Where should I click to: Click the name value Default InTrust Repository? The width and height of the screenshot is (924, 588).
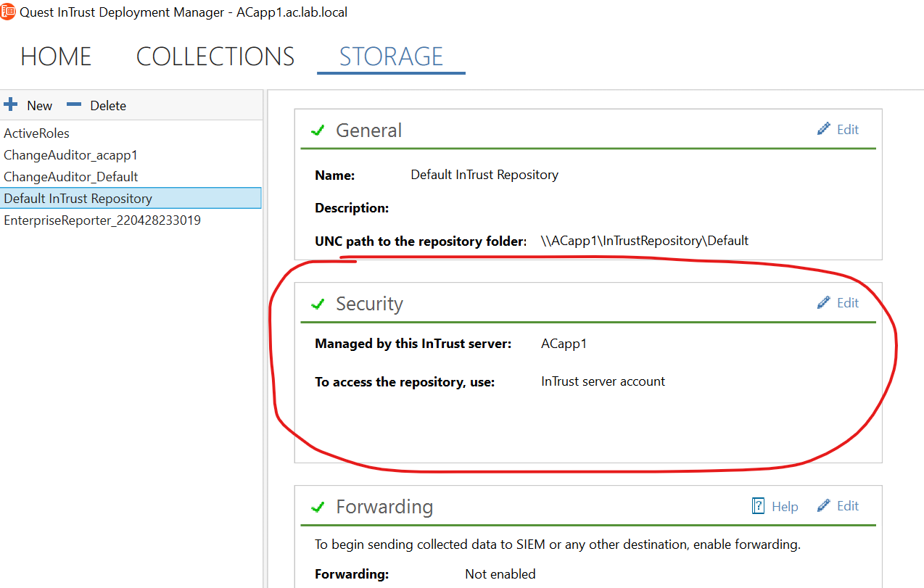(x=484, y=175)
